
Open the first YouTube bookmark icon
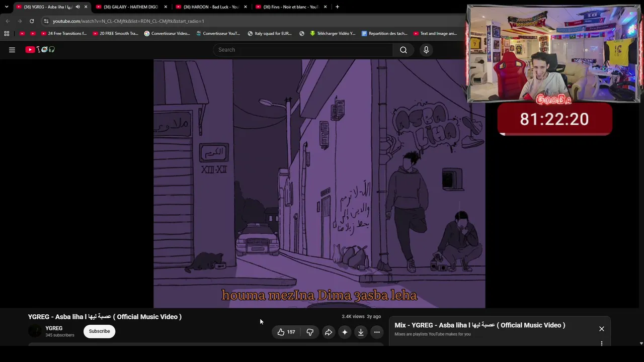click(x=22, y=34)
